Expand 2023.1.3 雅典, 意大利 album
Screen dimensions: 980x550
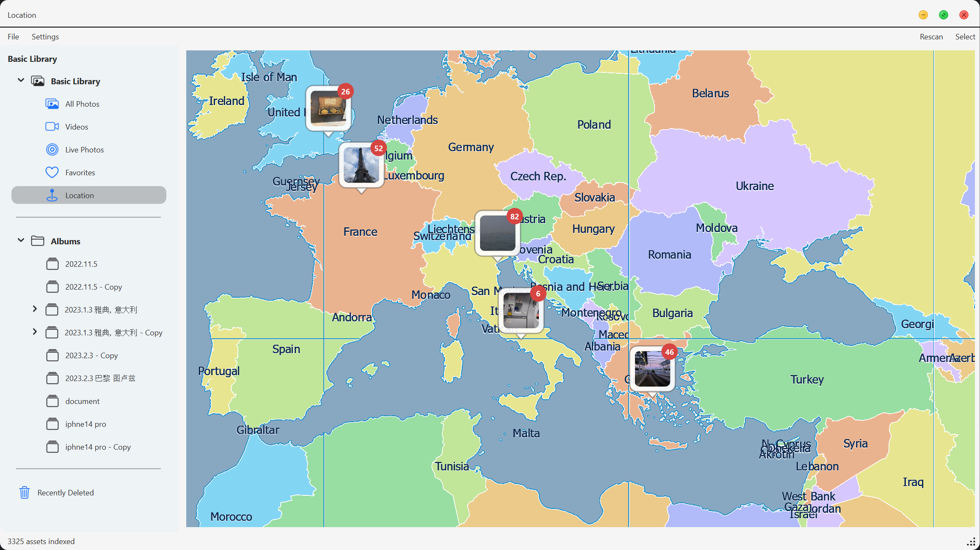(x=35, y=309)
